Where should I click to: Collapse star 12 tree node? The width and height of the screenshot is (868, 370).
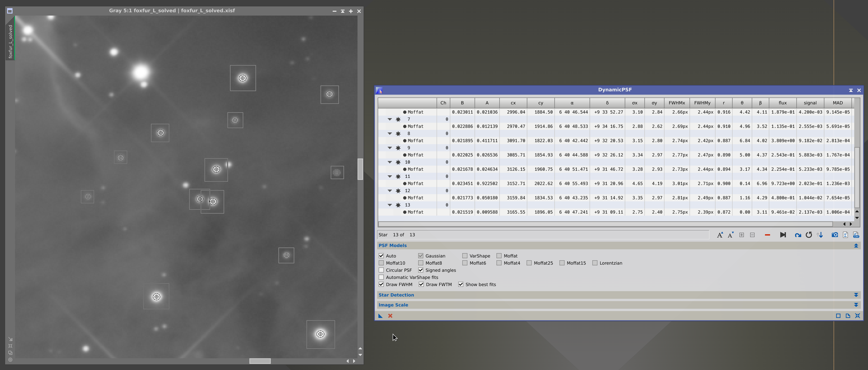(390, 191)
